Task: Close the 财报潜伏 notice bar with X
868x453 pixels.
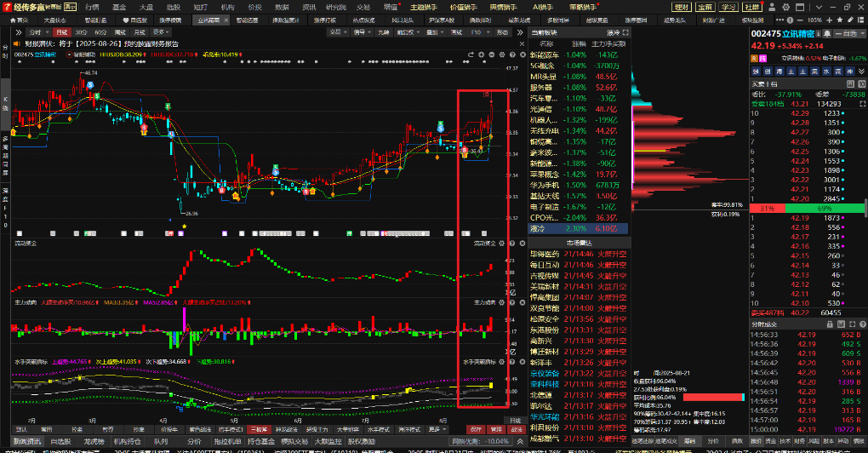Action: coord(522,43)
